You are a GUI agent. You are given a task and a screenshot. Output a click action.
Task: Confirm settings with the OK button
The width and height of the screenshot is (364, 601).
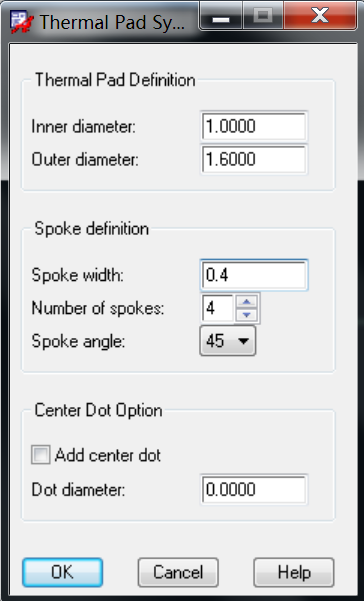[x=62, y=572]
